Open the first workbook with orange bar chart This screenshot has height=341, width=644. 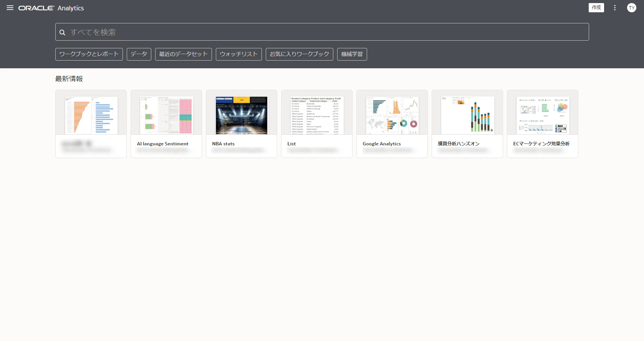point(91,115)
